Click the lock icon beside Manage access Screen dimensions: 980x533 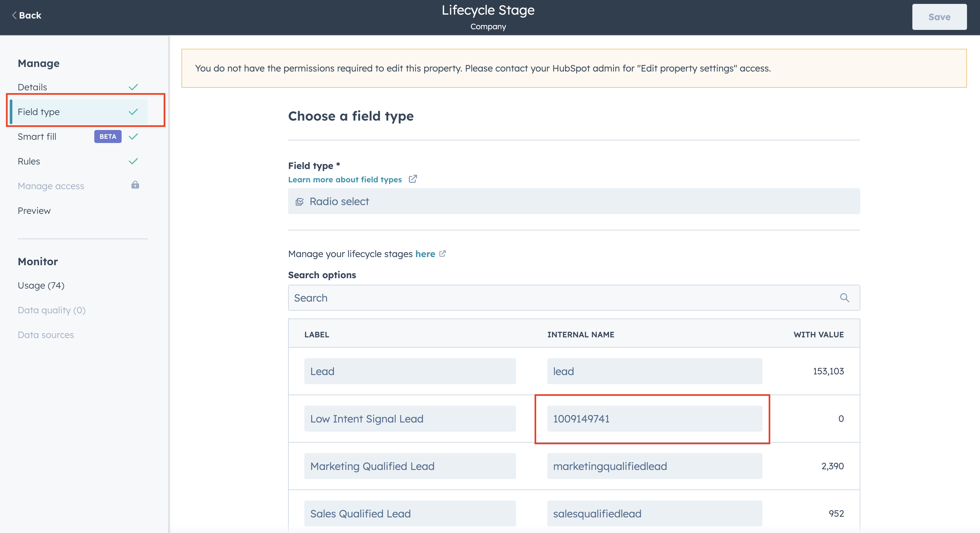[135, 185]
